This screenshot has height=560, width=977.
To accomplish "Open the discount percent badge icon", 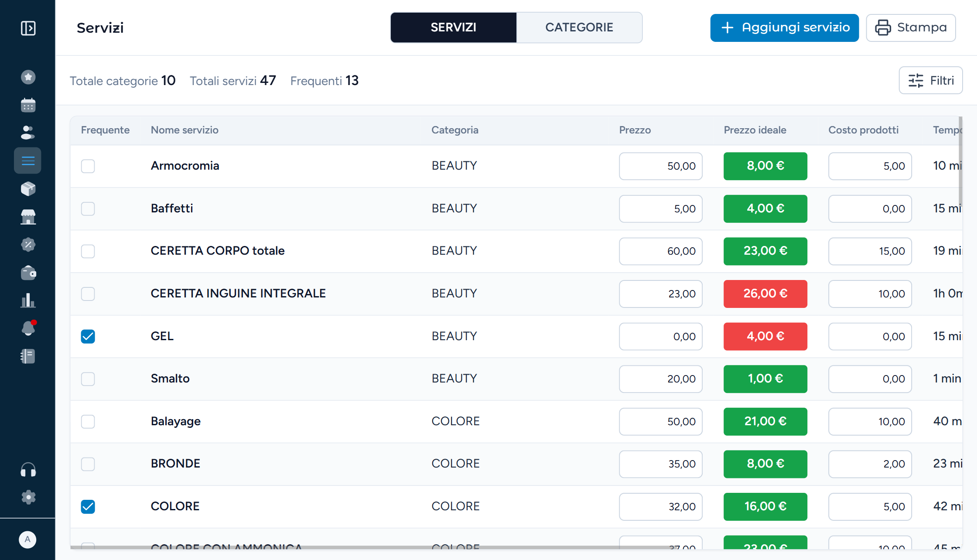I will click(28, 245).
